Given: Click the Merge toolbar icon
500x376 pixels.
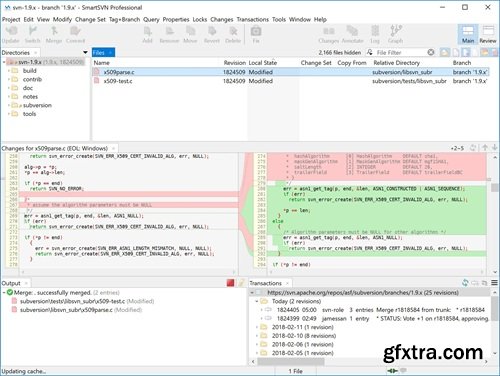Looking at the screenshot, I should pos(54,34).
